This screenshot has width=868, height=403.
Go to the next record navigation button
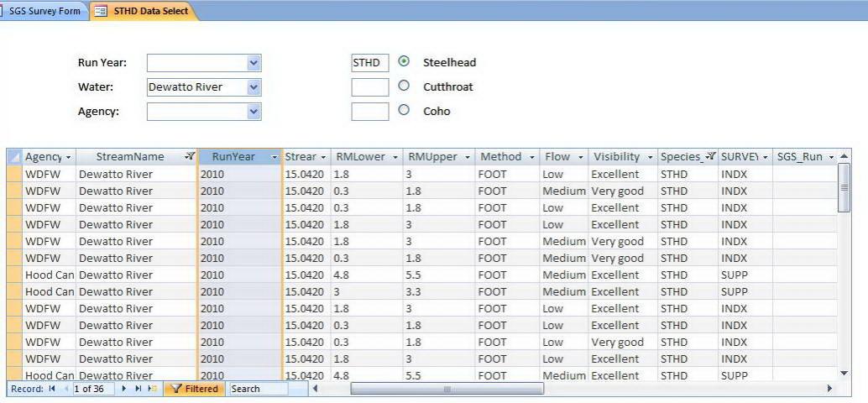pos(124,389)
